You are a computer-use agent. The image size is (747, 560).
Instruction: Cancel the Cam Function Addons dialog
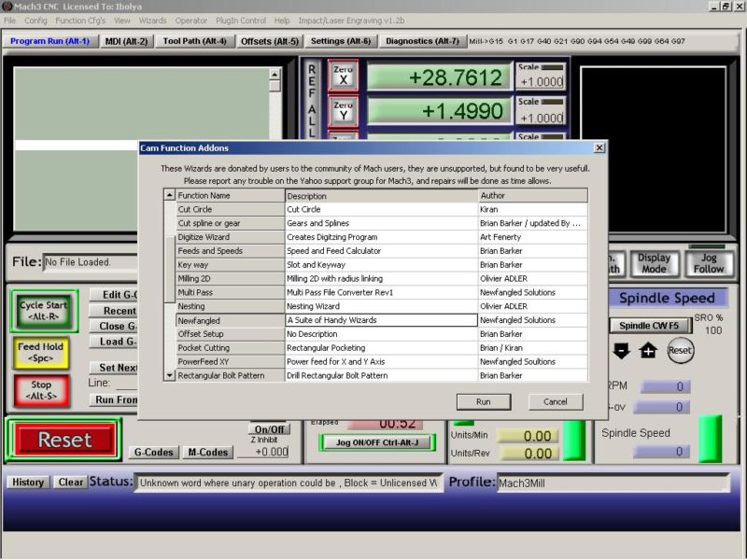pyautogui.click(x=555, y=401)
